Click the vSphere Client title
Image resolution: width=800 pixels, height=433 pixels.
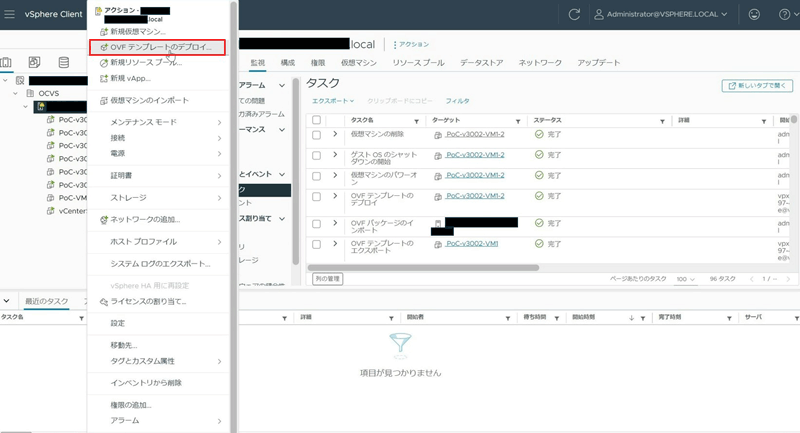coord(54,14)
